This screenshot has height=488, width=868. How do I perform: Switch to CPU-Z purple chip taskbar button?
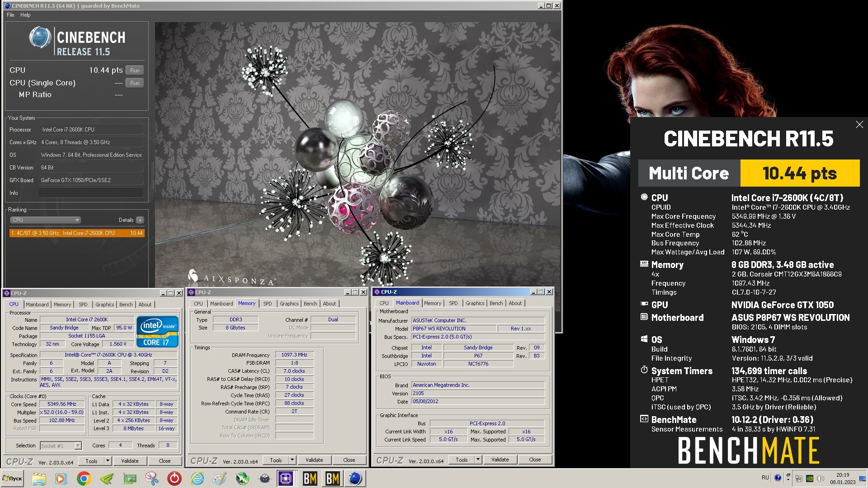point(286,479)
